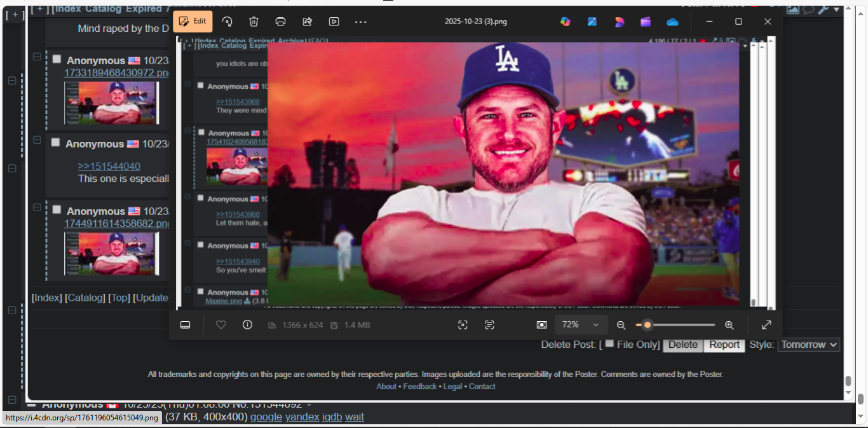Image resolution: width=868 pixels, height=428 pixels.
Task: Enter fullscreen with the diagonal arrows icon
Action: pos(766,325)
